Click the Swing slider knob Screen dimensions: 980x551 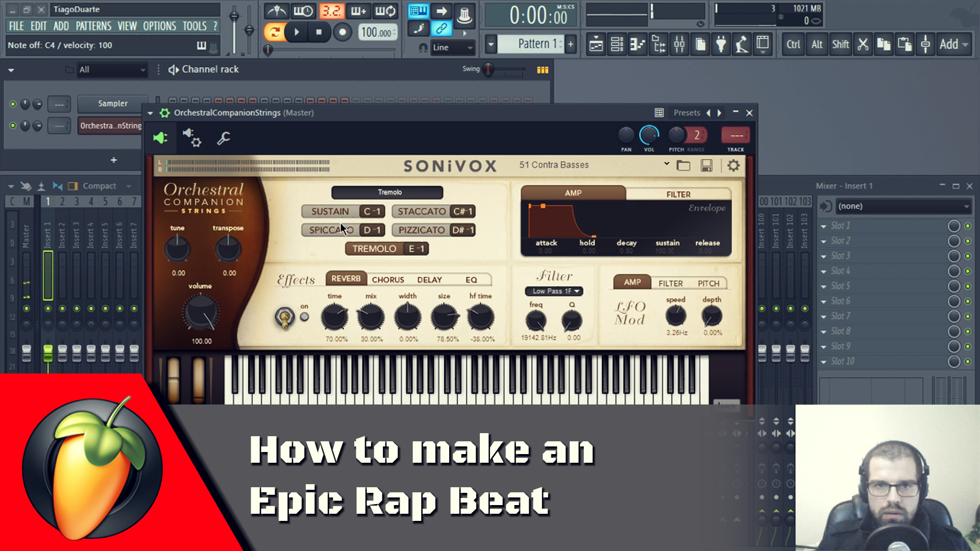(x=488, y=69)
